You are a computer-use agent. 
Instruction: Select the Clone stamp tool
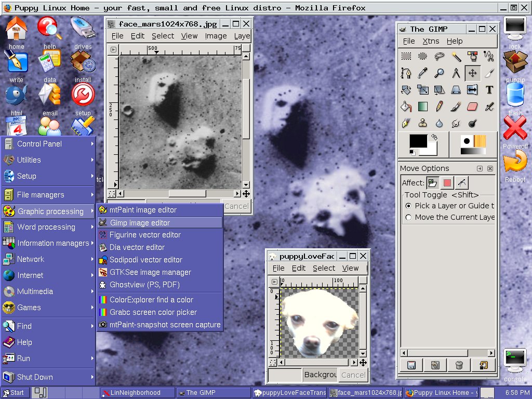point(422,123)
